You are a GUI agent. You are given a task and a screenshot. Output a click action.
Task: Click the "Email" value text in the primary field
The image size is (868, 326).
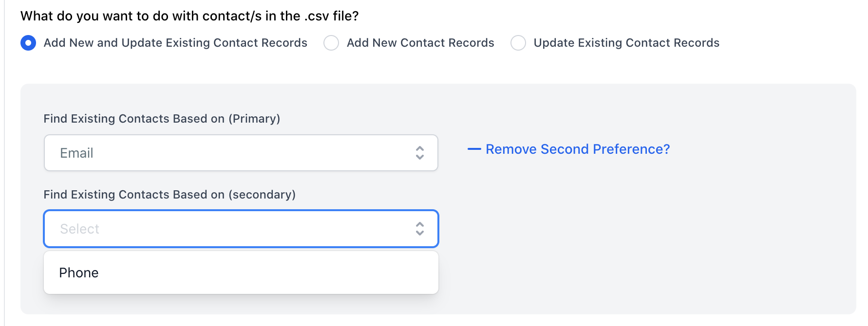click(76, 153)
